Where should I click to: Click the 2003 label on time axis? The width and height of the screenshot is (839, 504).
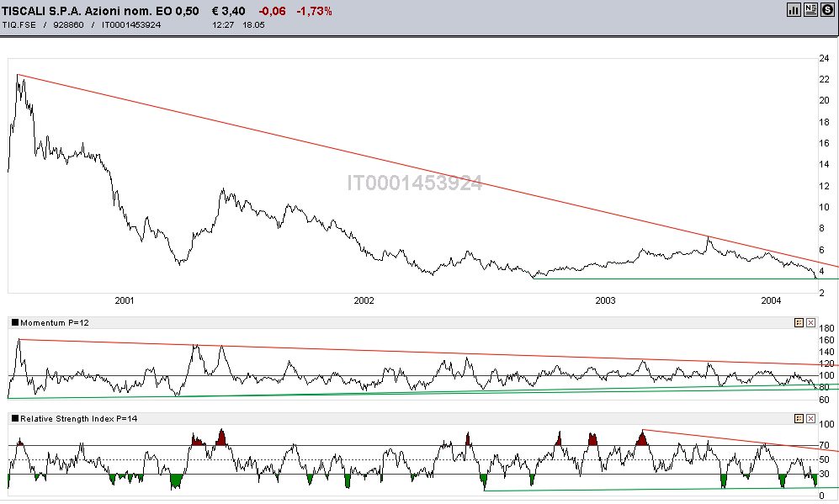coord(606,300)
